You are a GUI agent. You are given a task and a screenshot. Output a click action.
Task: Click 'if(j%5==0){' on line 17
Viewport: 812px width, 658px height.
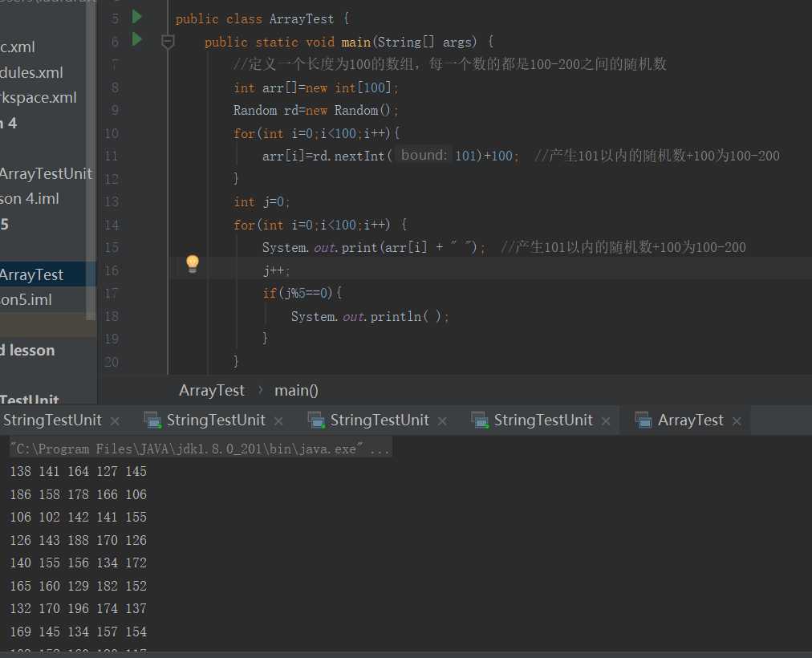point(302,294)
